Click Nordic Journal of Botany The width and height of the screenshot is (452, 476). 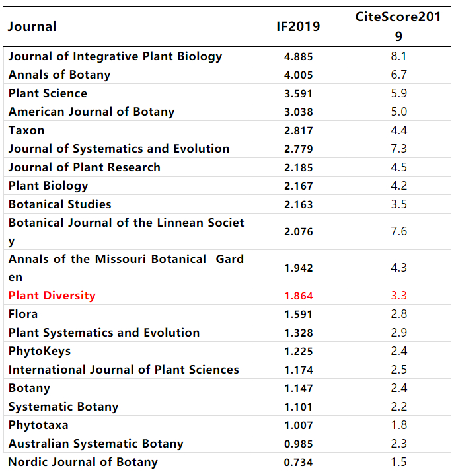83,462
